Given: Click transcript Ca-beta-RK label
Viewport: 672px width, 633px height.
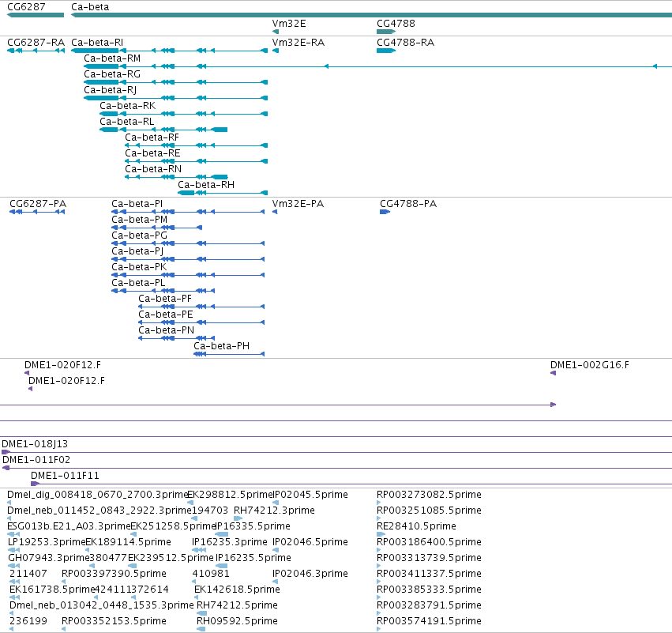Looking at the screenshot, I should click(128, 106).
